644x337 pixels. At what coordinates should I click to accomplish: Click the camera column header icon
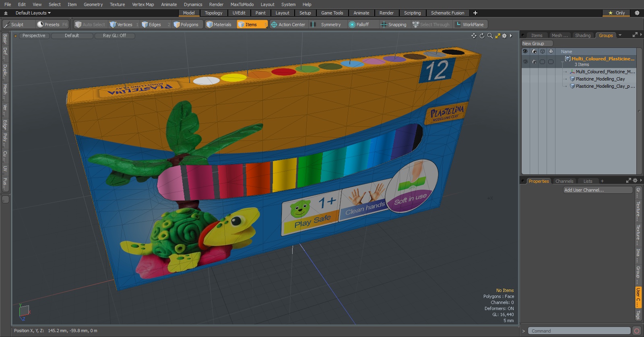tap(534, 52)
